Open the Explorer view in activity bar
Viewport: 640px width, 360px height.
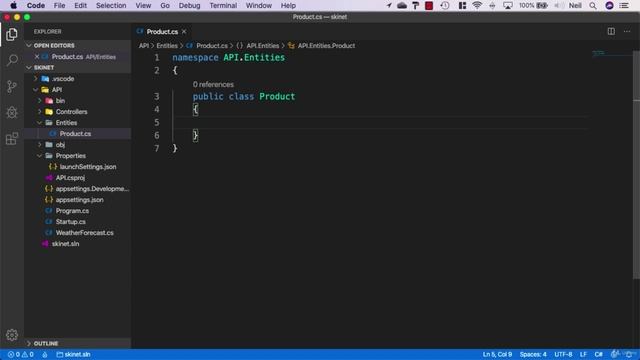pyautogui.click(x=12, y=34)
